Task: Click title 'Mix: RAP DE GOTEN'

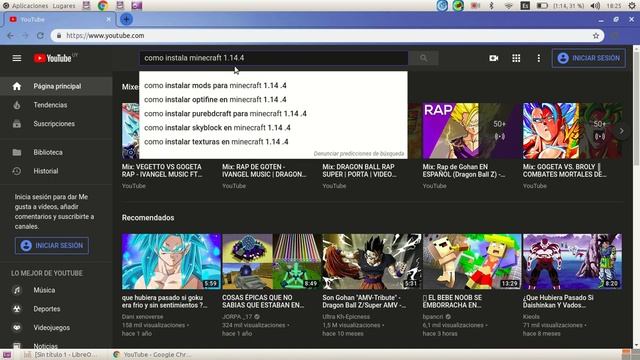Action: (x=264, y=171)
